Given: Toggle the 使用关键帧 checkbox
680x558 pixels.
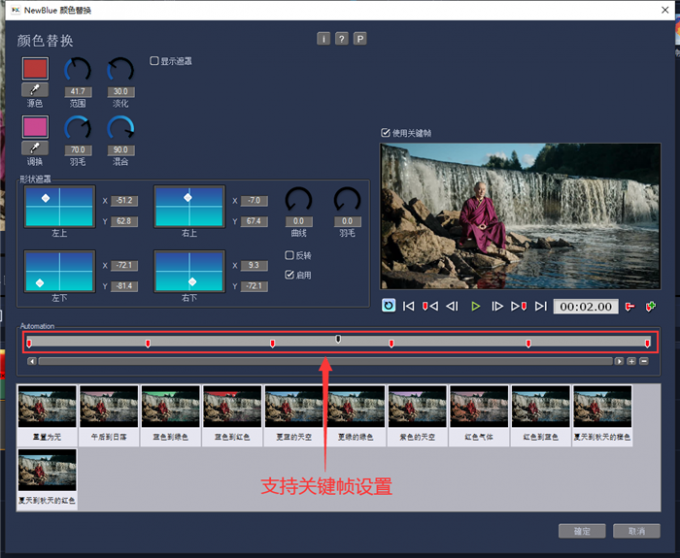Looking at the screenshot, I should pos(386,133).
